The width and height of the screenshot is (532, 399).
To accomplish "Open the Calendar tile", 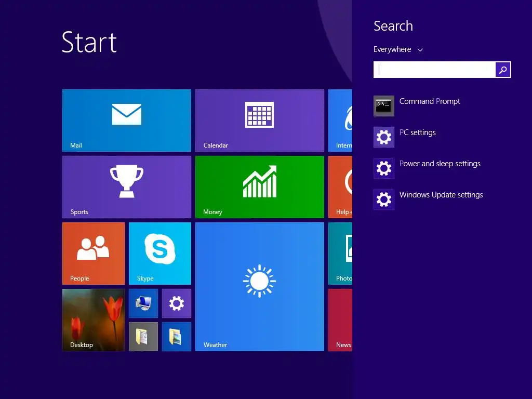I will 260,121.
